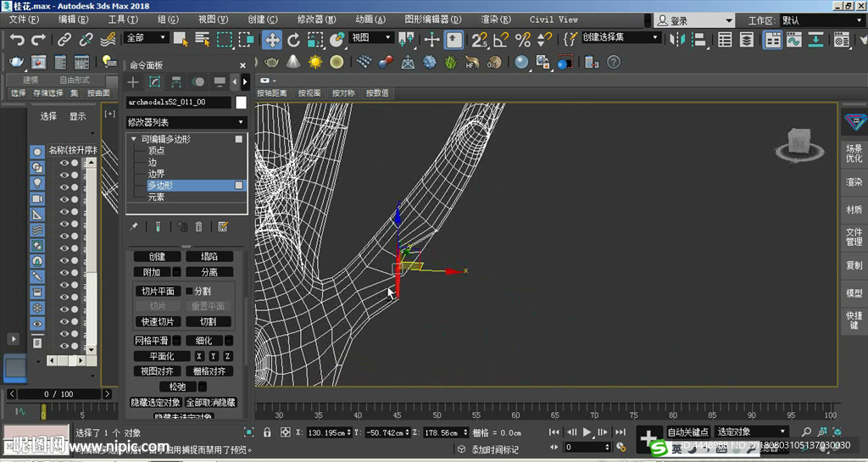
Task: Toggle the selection lock padlock icon
Action: [x=267, y=432]
